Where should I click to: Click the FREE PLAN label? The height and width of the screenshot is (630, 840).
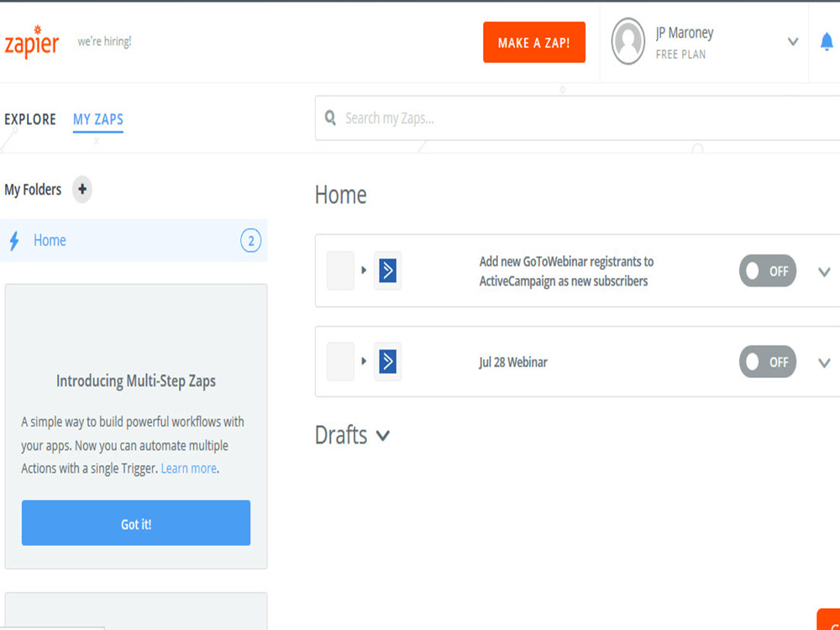click(680, 54)
